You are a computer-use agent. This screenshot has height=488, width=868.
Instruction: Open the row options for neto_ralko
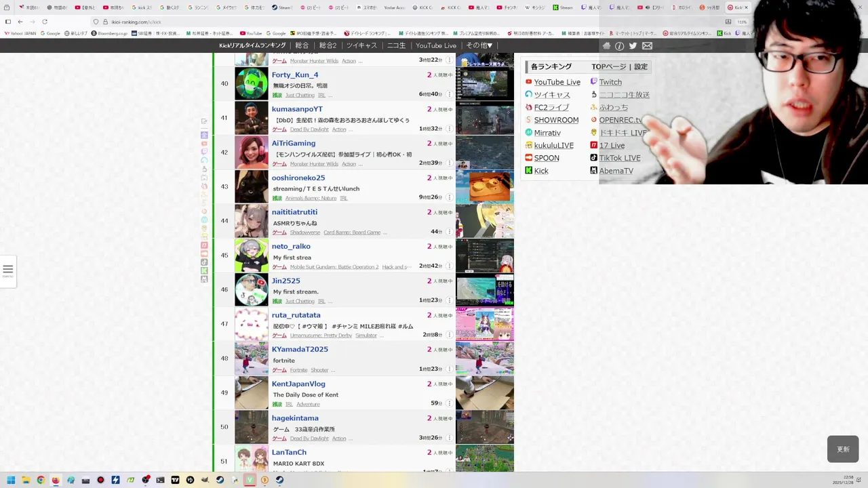coord(449,266)
